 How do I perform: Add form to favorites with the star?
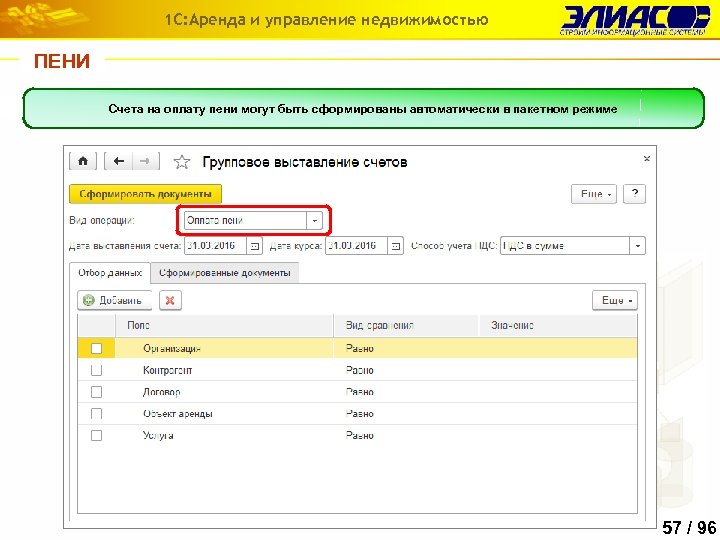[182, 162]
